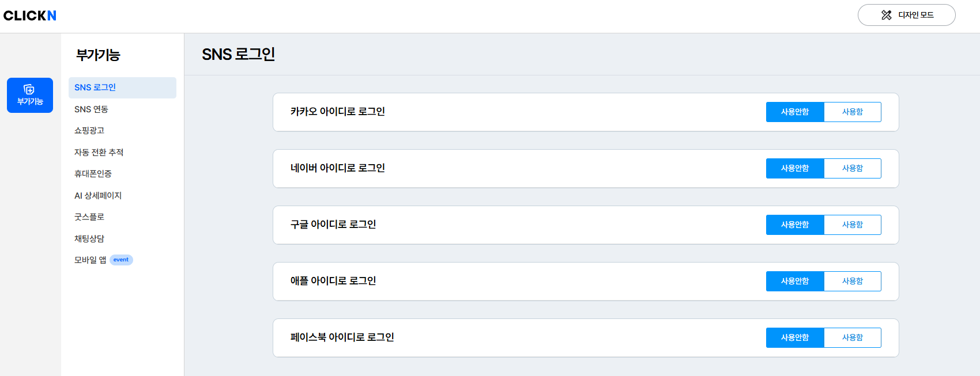Enable 애플 login with 사용함
The image size is (980, 376).
(x=852, y=282)
